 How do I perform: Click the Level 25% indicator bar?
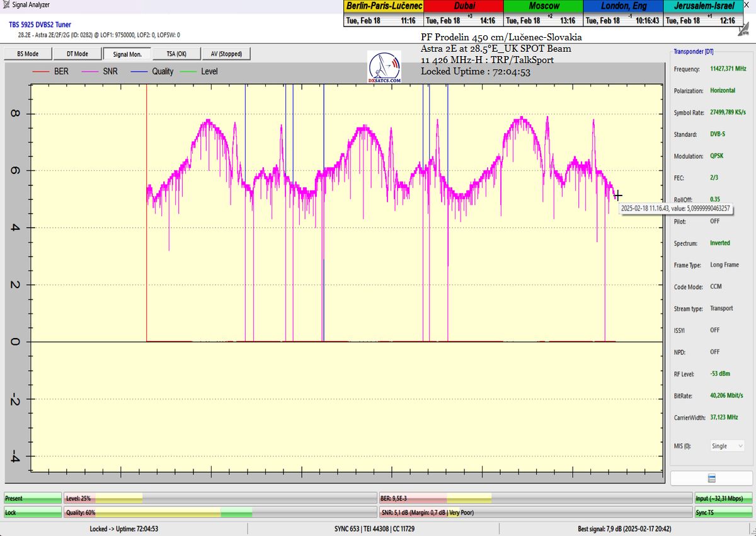(220, 498)
